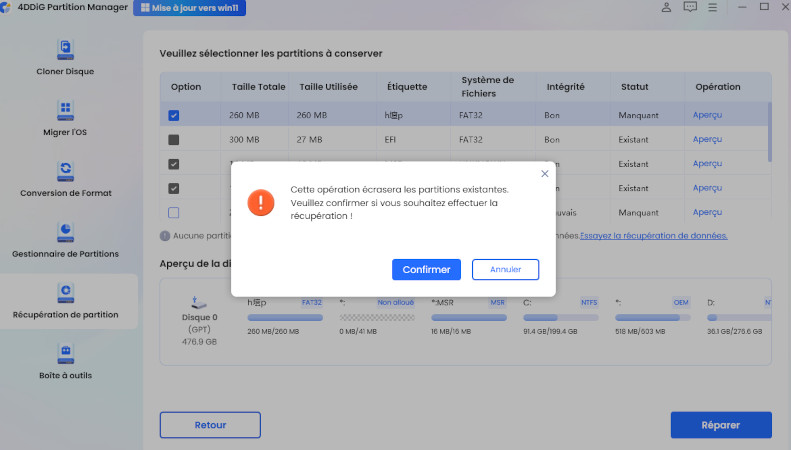791x450 pixels.
Task: Click the *:MSR partition usage bar
Action: click(x=469, y=318)
